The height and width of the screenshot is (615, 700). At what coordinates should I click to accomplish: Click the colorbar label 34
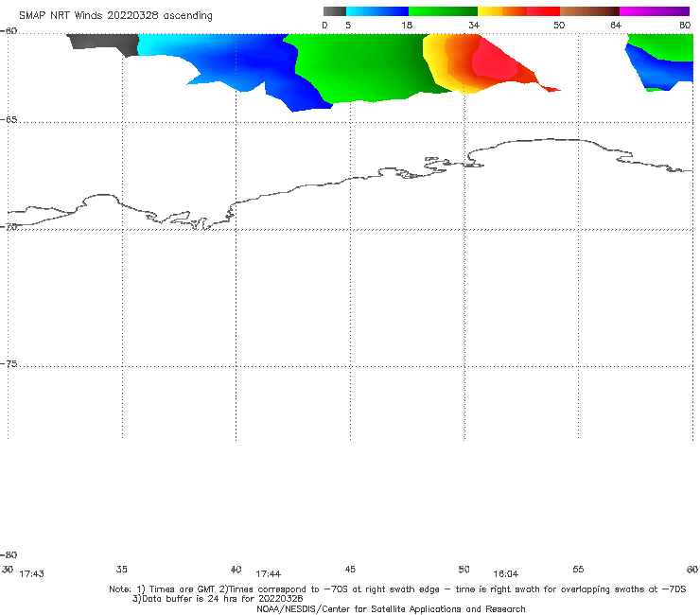tap(474, 25)
